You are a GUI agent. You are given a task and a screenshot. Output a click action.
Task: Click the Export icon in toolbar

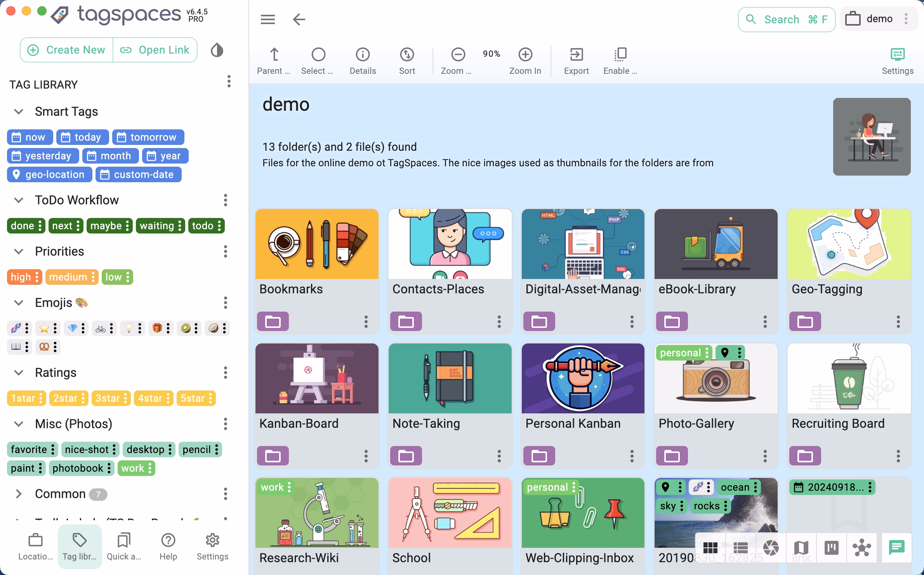(576, 59)
